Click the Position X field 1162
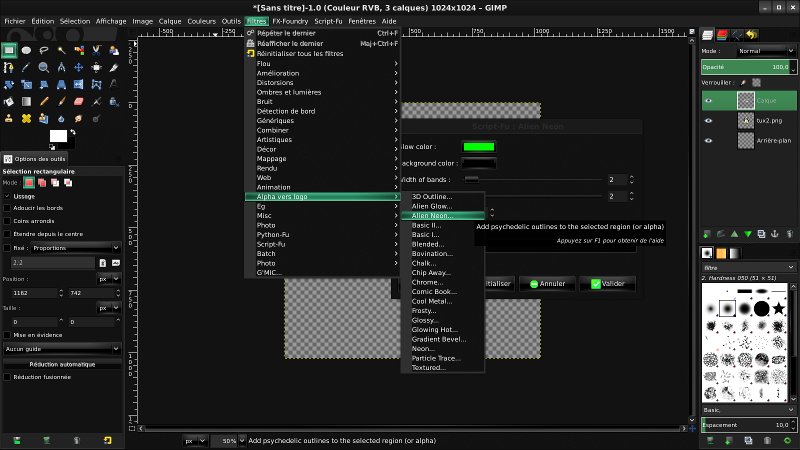800x450 pixels. [x=34, y=293]
